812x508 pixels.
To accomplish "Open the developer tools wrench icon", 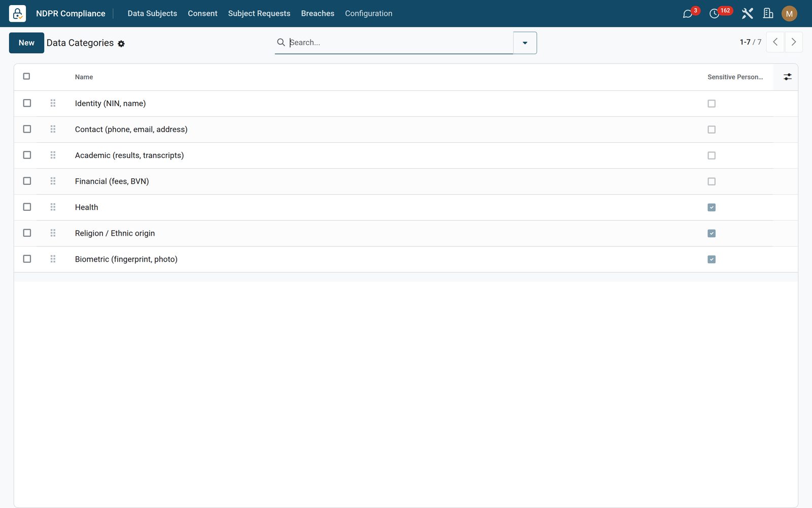I will (747, 13).
